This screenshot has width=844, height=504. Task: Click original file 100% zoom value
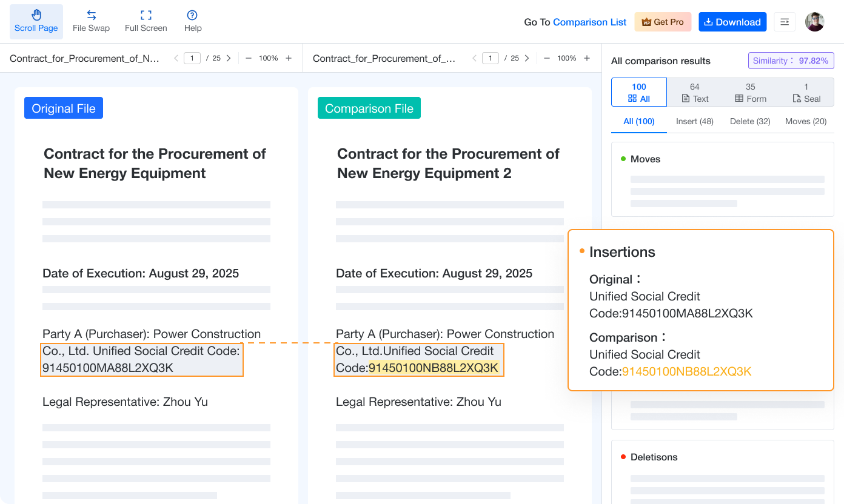(269, 58)
